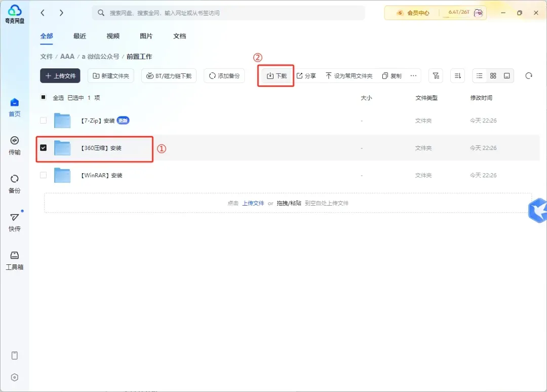The width and height of the screenshot is (547, 392).
Task: Switch to list view
Action: tap(479, 75)
